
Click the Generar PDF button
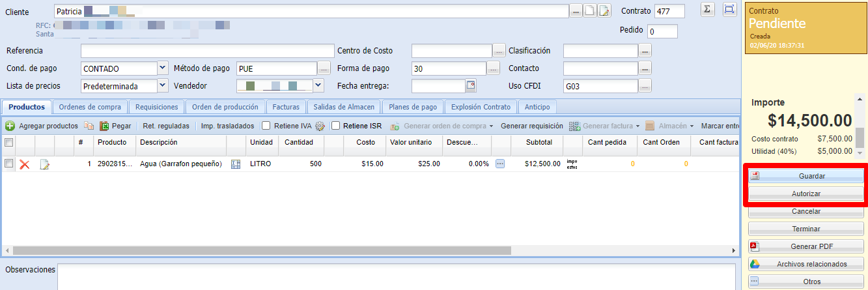point(805,246)
